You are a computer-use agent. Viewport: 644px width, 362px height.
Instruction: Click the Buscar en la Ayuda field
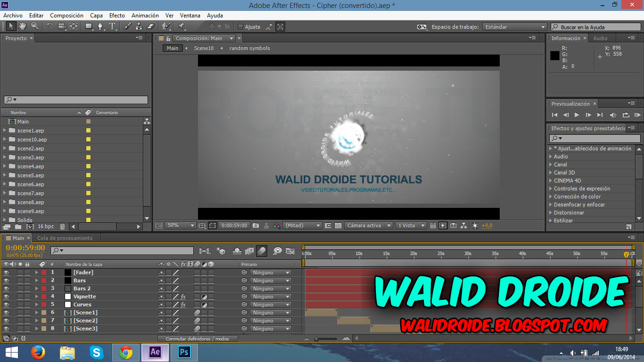596,27
